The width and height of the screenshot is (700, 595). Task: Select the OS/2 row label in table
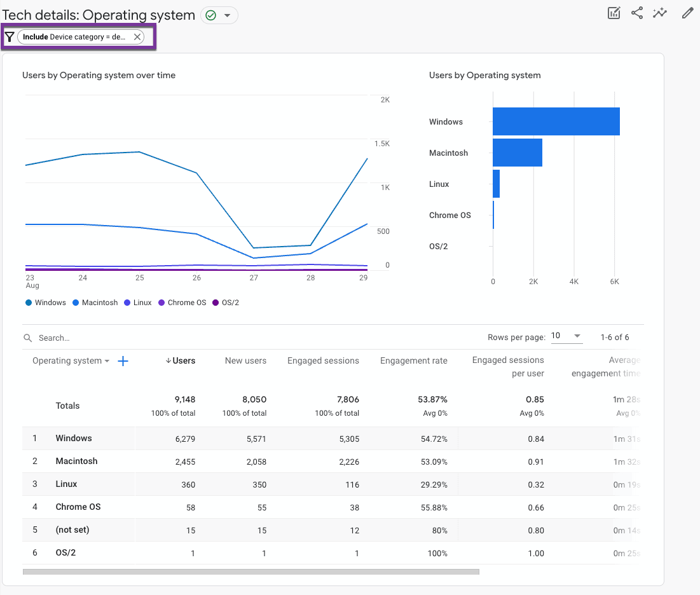[x=65, y=552]
